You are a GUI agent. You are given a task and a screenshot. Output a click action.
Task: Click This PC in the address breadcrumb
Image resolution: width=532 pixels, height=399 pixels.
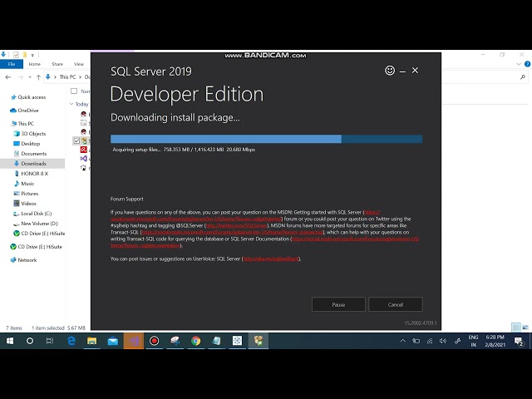tap(67, 77)
